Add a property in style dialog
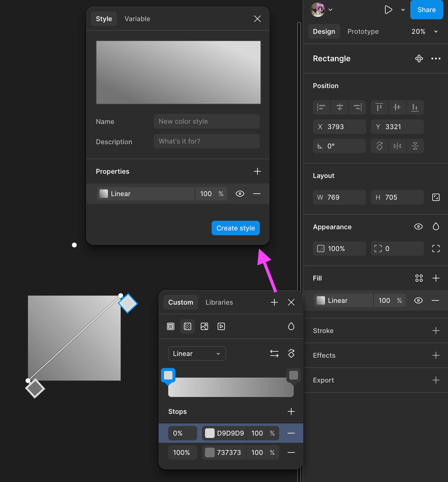The height and width of the screenshot is (482, 448). click(x=257, y=171)
